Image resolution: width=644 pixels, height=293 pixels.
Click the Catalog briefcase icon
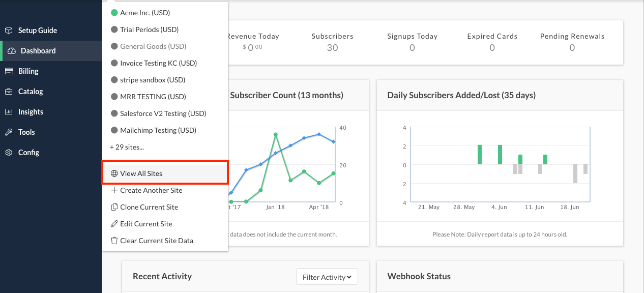[9, 92]
